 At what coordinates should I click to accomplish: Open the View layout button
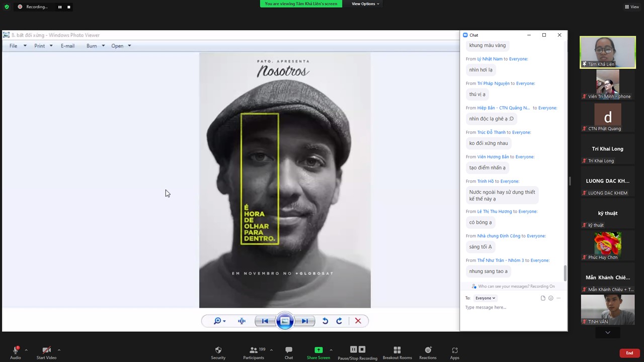[x=632, y=7]
